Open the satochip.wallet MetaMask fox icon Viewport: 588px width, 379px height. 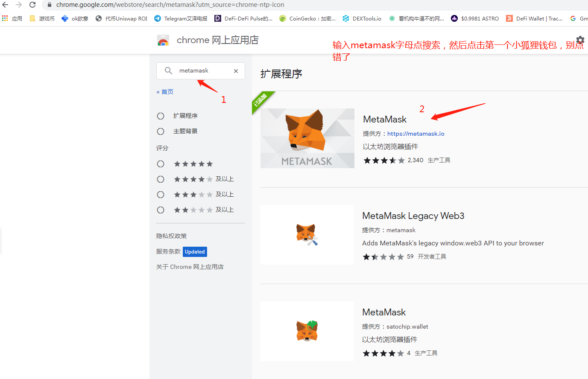307,331
